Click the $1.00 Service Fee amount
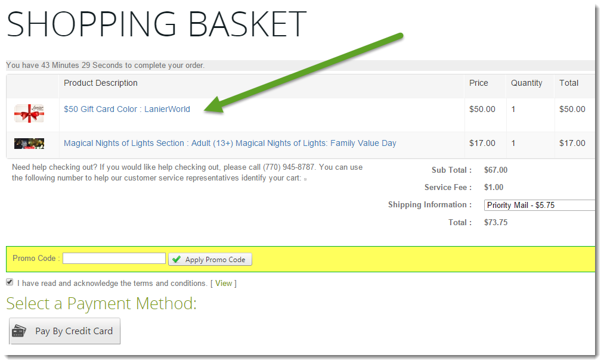Image resolution: width=604 pixels, height=364 pixels. 494,187
